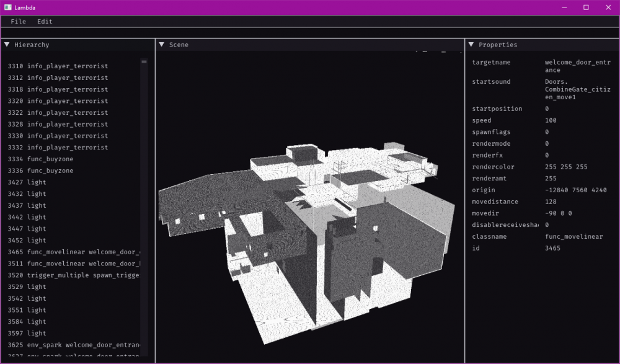The image size is (620, 364).
Task: Collapse the Properties panel triangle
Action: click(471, 45)
